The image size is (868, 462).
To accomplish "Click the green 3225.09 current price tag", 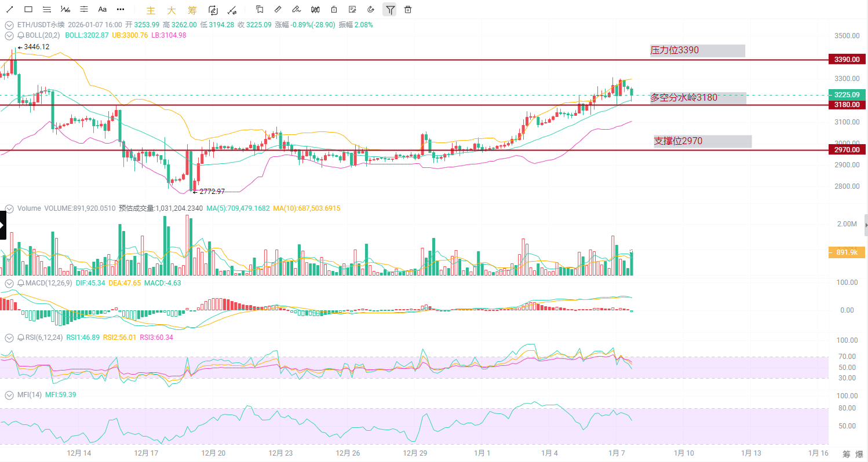I will pos(847,94).
